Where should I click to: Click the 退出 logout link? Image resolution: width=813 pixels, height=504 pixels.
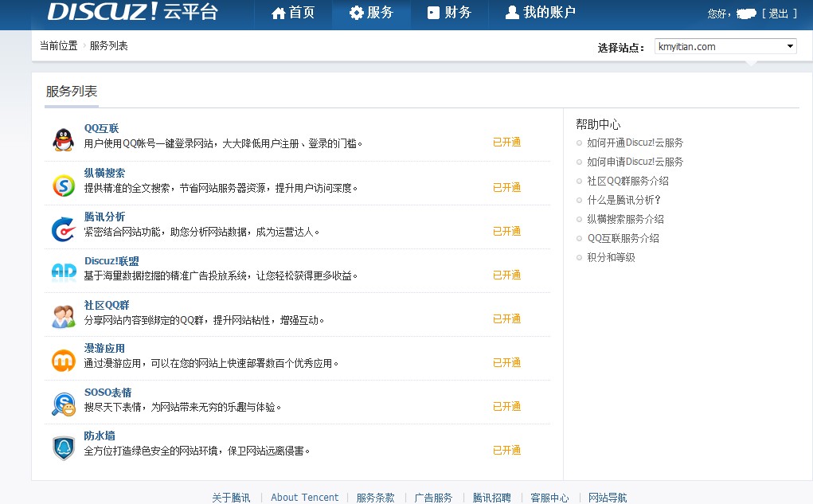click(x=778, y=14)
